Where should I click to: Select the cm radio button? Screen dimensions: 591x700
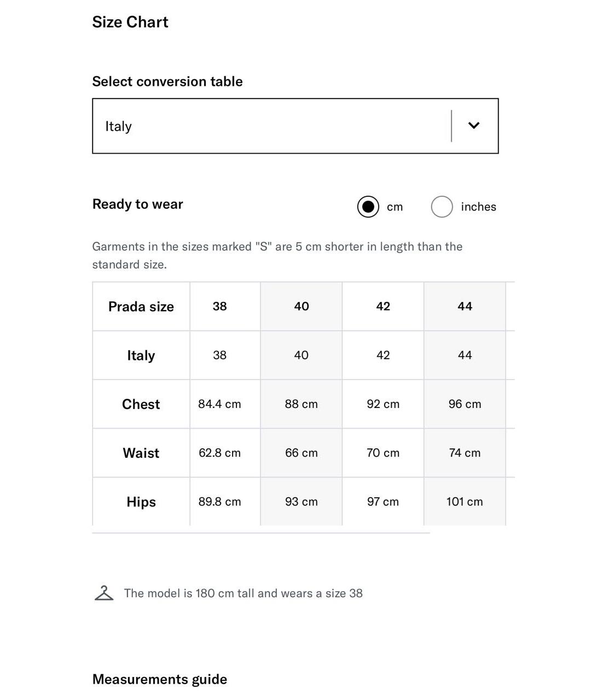coord(368,207)
